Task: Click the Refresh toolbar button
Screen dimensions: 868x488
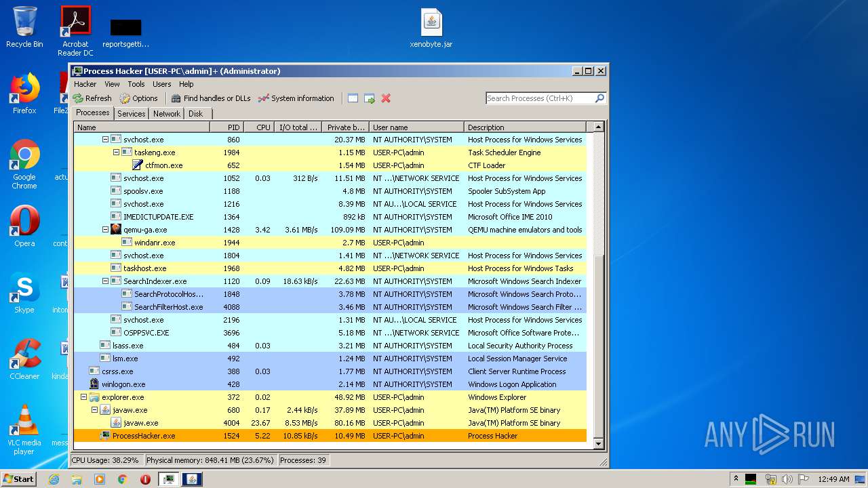Action: (92, 98)
